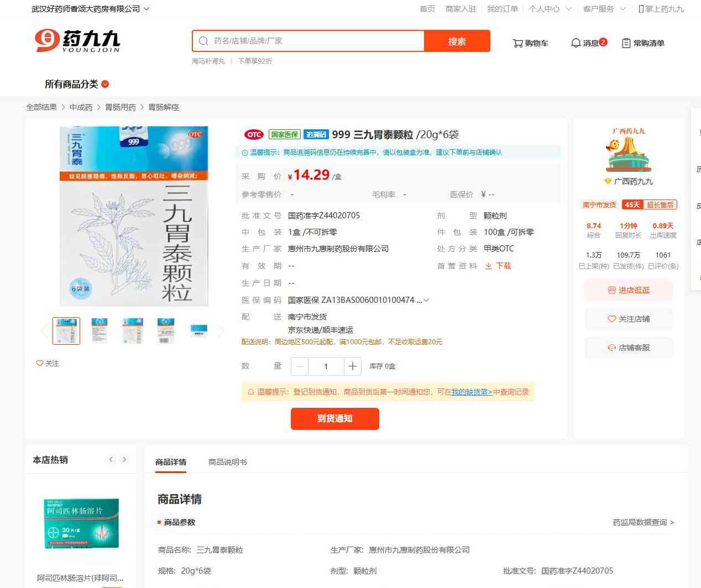Click the shopping cart icon
701x588 pixels.
tap(517, 43)
